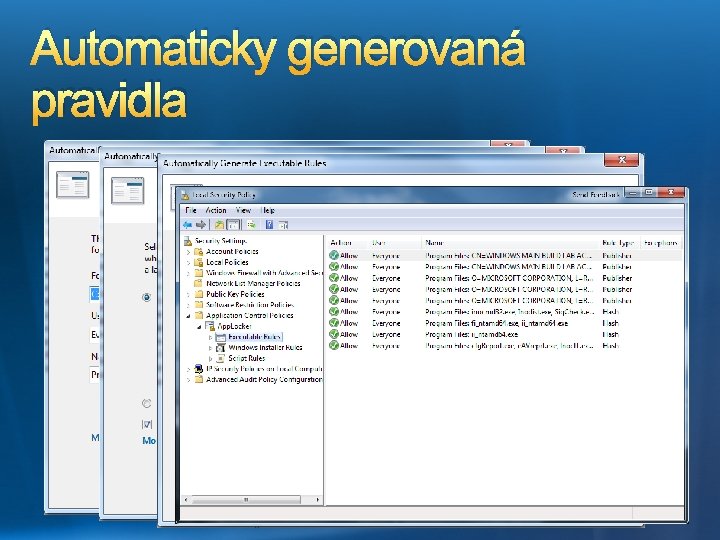Click the Export List toolbar icon
The image size is (720, 540).
tap(251, 225)
